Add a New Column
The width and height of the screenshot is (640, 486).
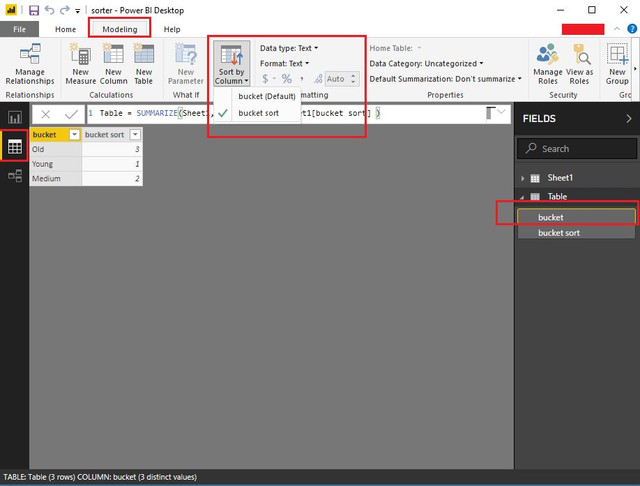(113, 64)
